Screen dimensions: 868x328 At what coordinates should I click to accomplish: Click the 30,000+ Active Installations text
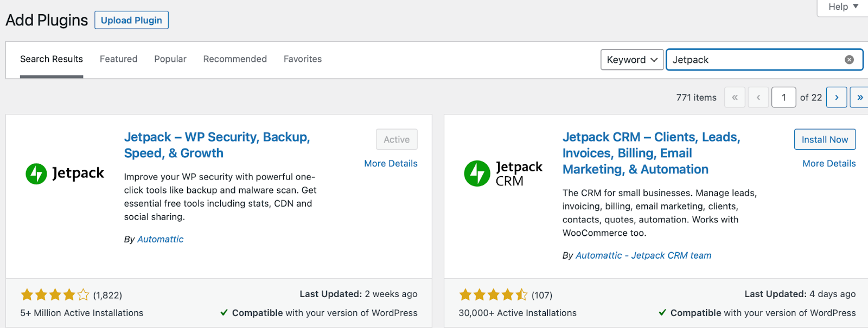coord(518,313)
